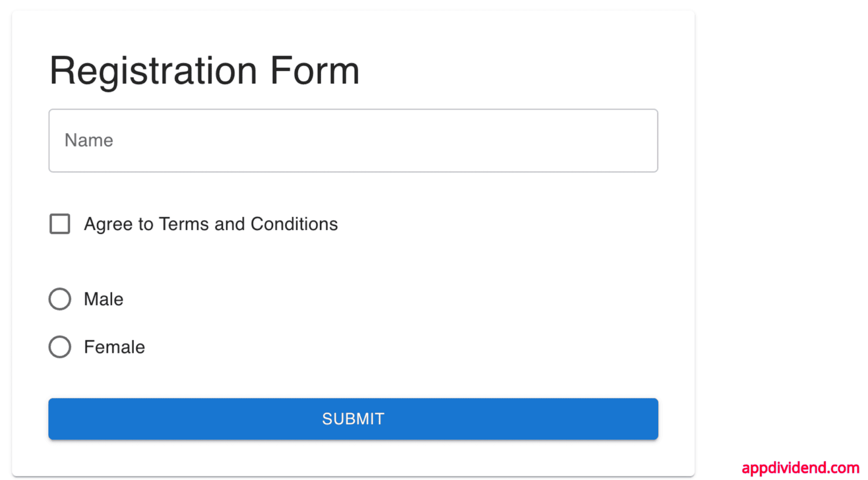Screen dimensions: 868x480
Task: Click the Female label text
Action: coord(114,346)
